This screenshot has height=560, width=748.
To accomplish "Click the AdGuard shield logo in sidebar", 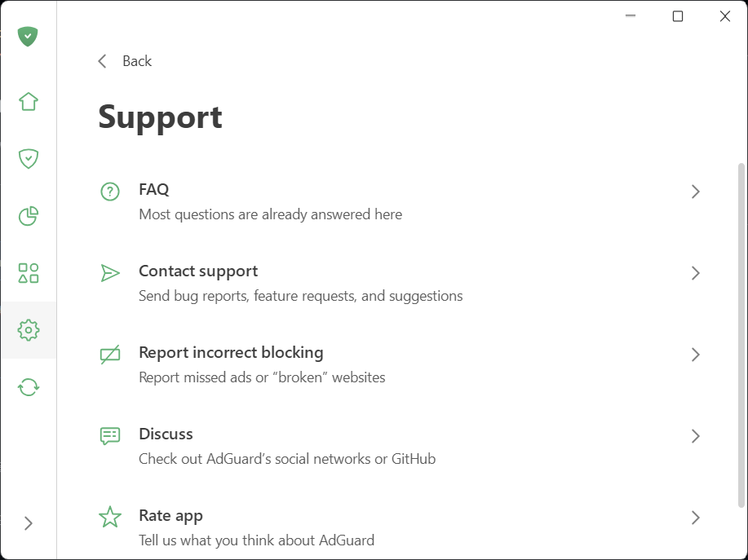I will (x=29, y=37).
